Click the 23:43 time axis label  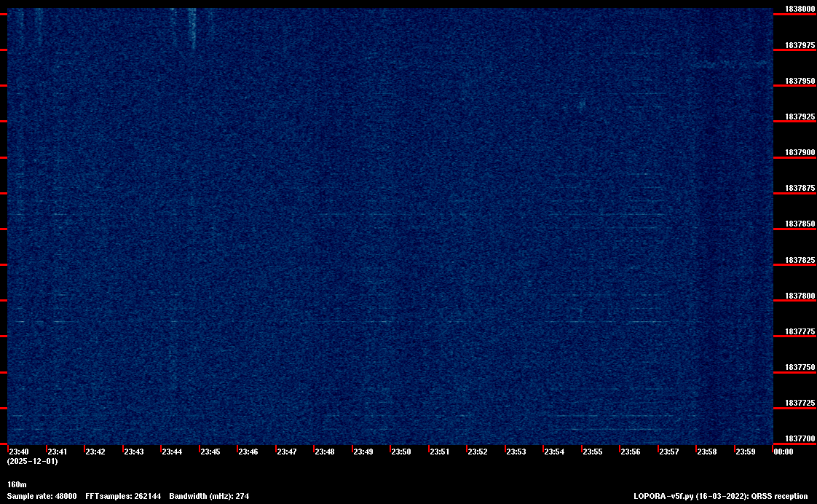click(x=134, y=452)
